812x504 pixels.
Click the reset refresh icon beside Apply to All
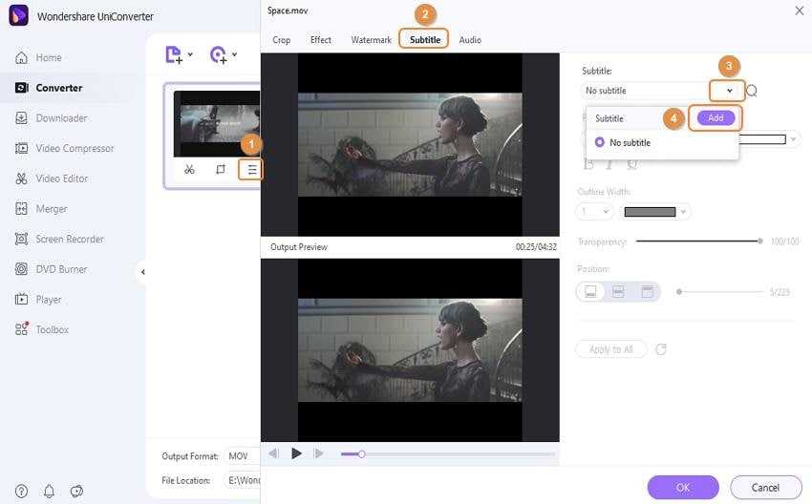tap(661, 349)
